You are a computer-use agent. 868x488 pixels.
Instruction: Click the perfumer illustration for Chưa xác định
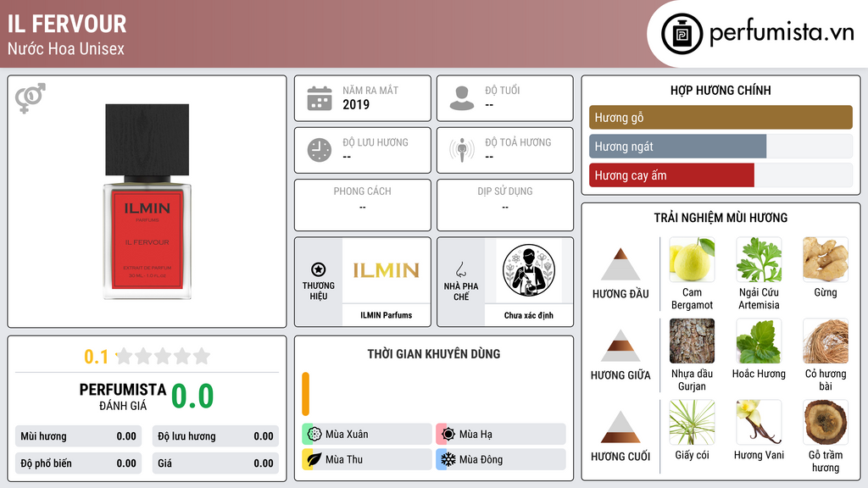tap(529, 270)
